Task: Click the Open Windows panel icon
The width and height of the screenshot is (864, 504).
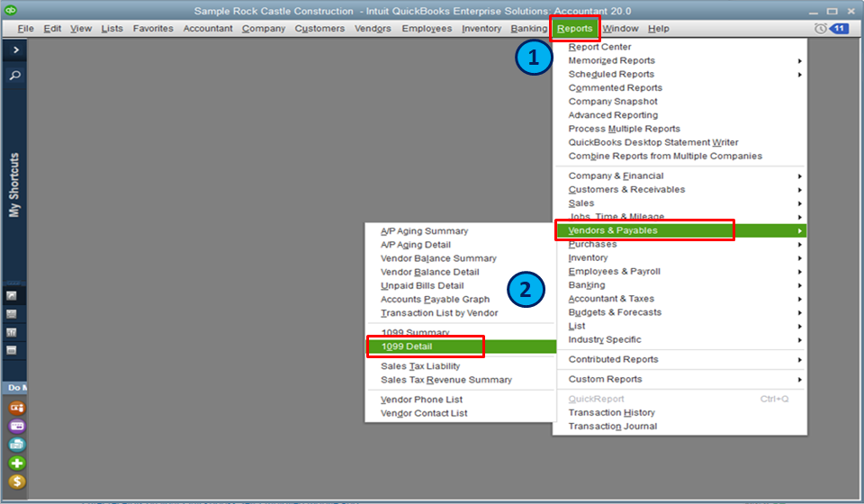Action: 12,350
